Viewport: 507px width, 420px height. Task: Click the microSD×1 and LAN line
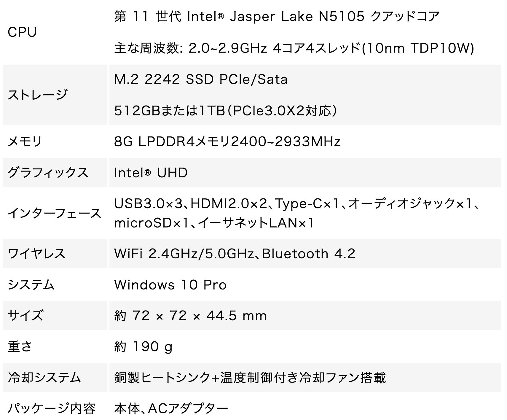tap(214, 223)
